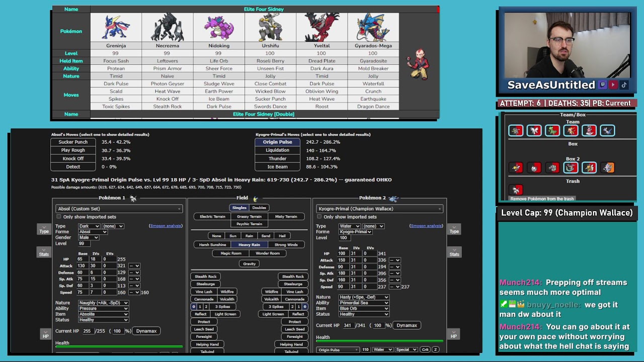Click the fifth Pokémon icon in Box 2

point(589,167)
